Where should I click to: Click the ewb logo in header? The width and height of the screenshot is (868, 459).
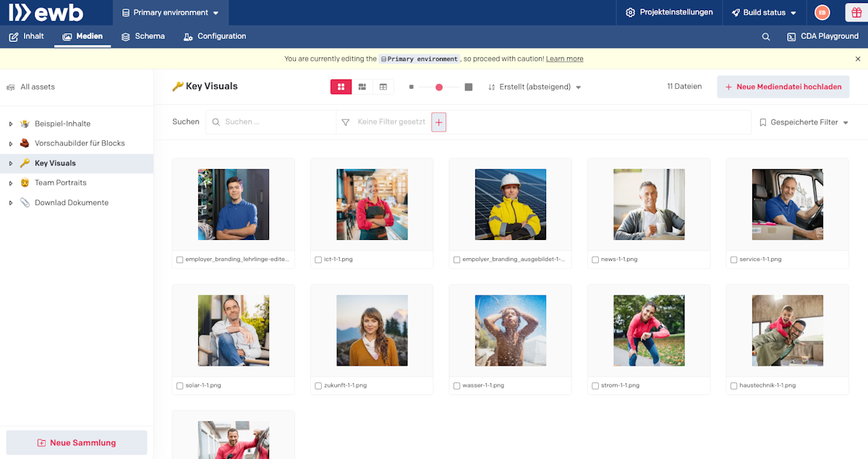pos(46,12)
